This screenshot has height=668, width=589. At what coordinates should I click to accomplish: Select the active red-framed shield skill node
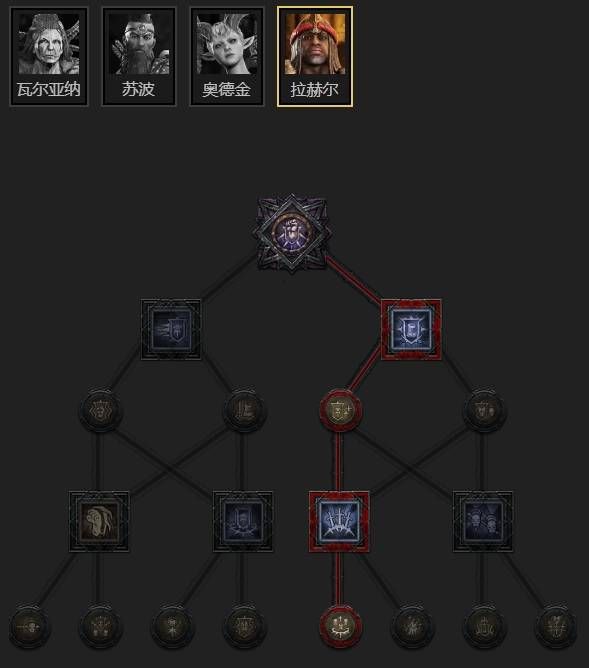pyautogui.click(x=411, y=330)
